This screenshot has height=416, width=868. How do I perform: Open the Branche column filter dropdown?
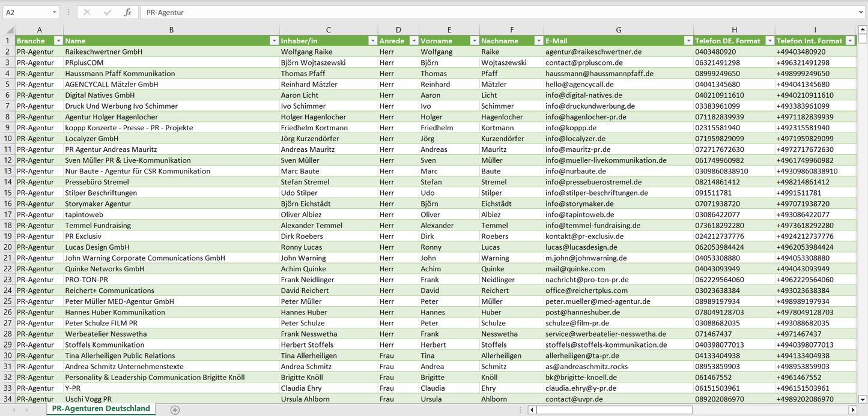58,41
